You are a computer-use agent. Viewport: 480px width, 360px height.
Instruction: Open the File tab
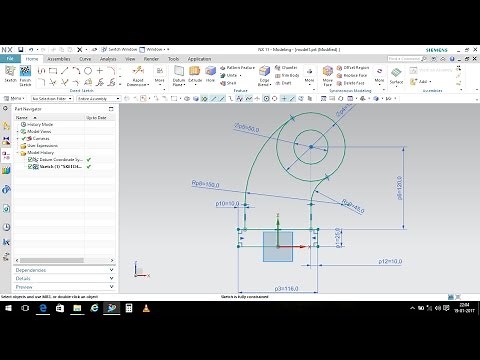[x=10, y=59]
